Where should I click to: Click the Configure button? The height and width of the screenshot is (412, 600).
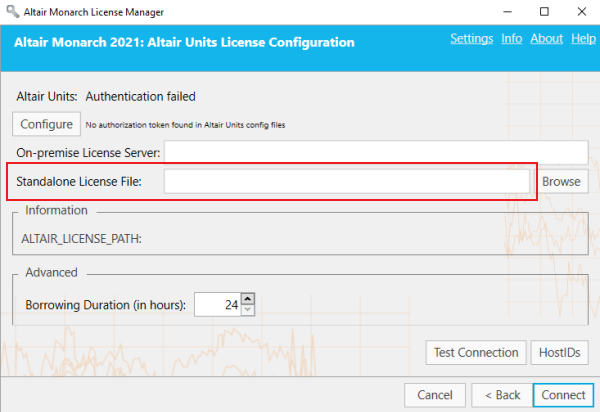tap(47, 124)
